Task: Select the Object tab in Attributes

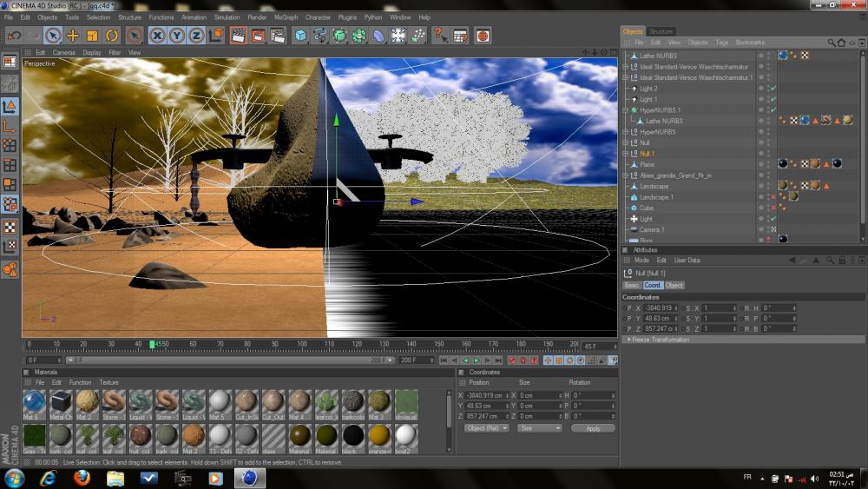Action: pyautogui.click(x=674, y=285)
